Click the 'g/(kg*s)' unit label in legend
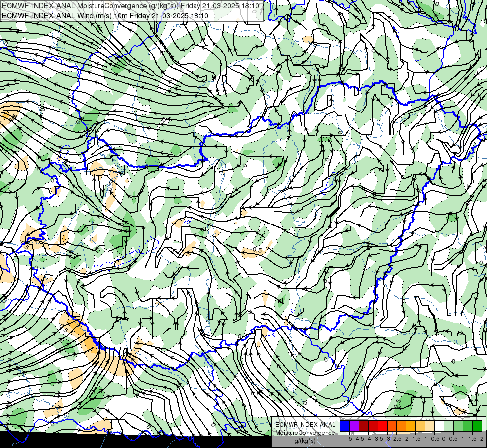487x448 pixels. coord(305,441)
